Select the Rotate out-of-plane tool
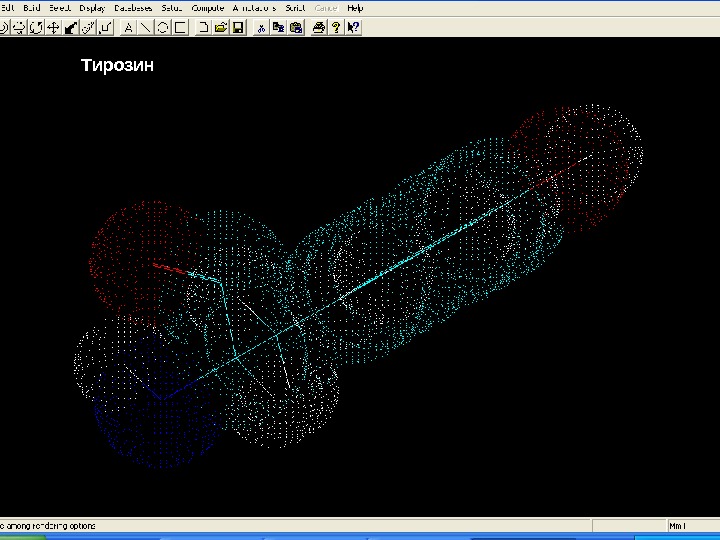The width and height of the screenshot is (720, 540). [x=19, y=28]
